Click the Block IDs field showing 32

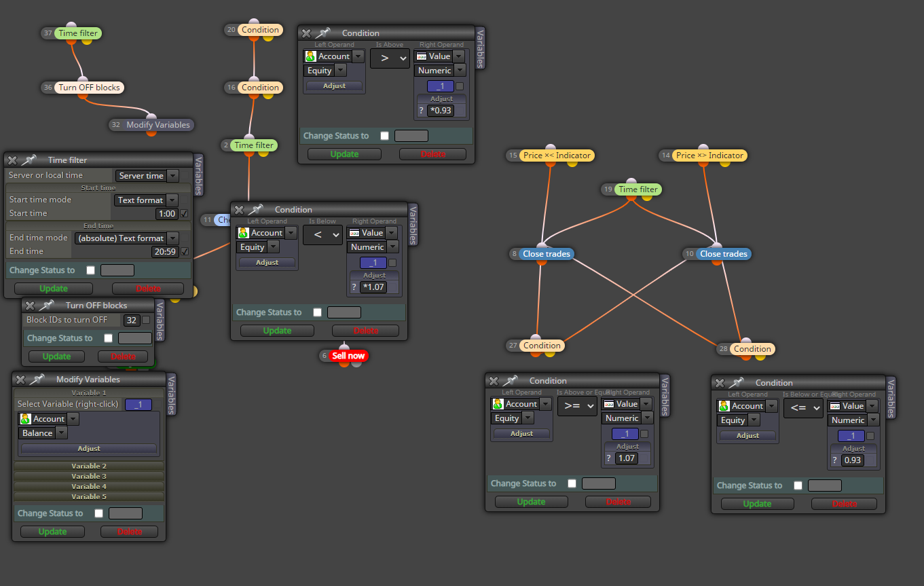coord(132,320)
